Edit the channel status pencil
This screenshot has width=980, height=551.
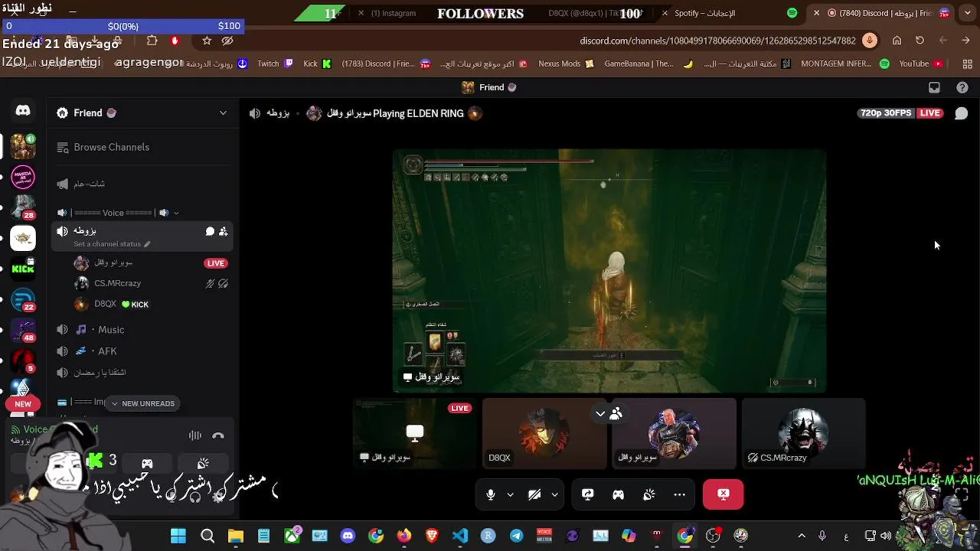click(147, 244)
